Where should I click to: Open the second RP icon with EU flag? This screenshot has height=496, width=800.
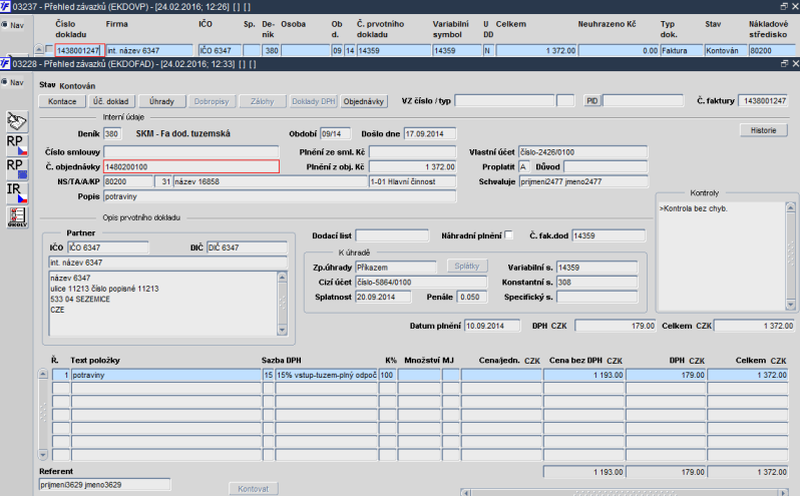(x=17, y=169)
